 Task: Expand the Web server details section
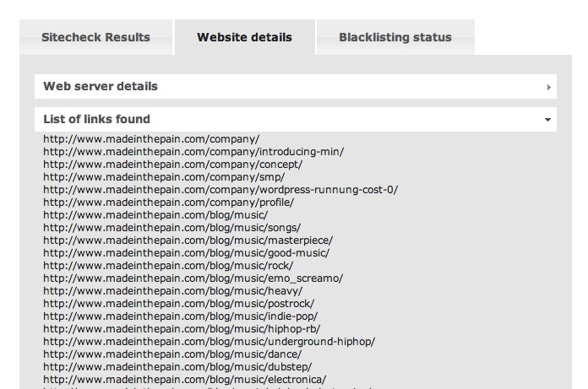pos(101,86)
